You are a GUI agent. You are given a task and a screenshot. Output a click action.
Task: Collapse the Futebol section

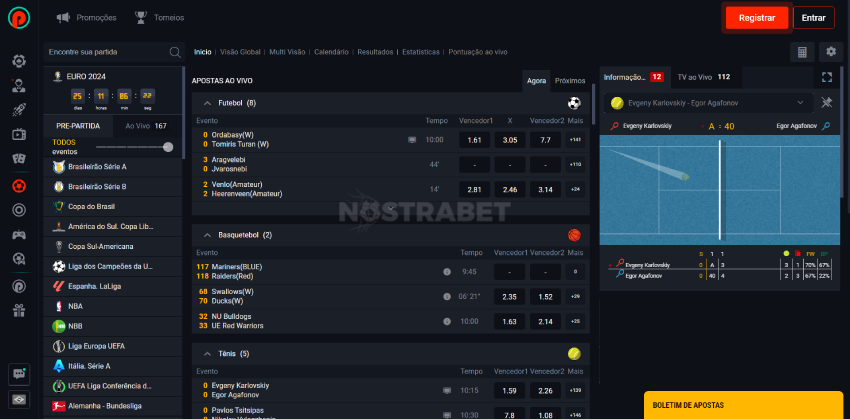(207, 103)
